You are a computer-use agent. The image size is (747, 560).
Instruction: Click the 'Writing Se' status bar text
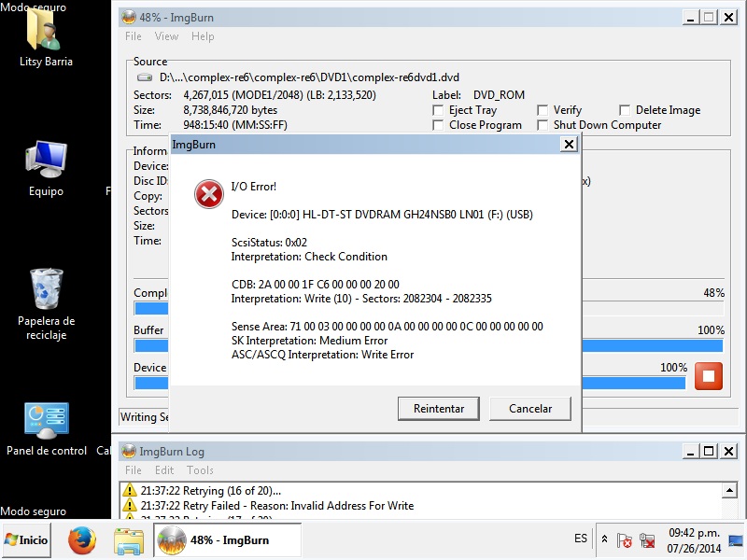point(145,417)
